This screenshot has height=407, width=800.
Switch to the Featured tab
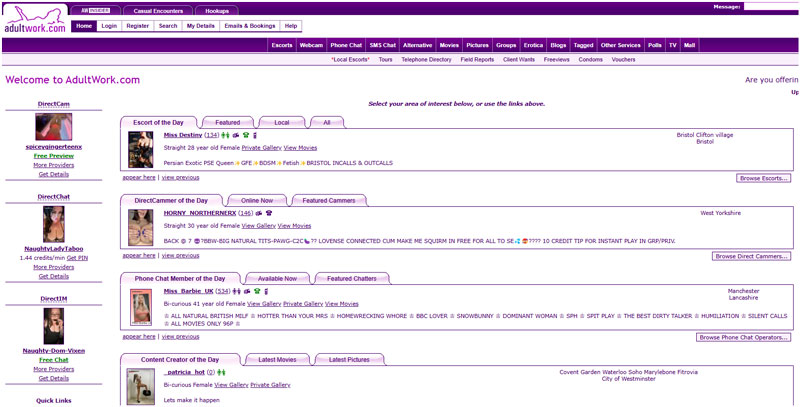[x=228, y=122]
